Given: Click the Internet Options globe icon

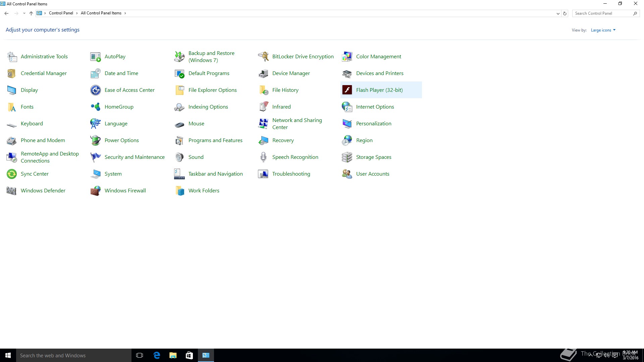Looking at the screenshot, I should tap(347, 107).
